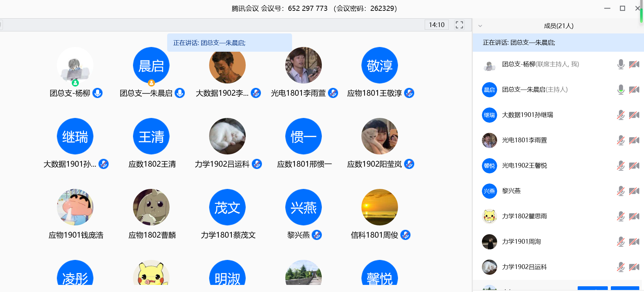
Task: Click microphone icon beside 团总支—朱晨启 in grid
Action: tap(180, 93)
